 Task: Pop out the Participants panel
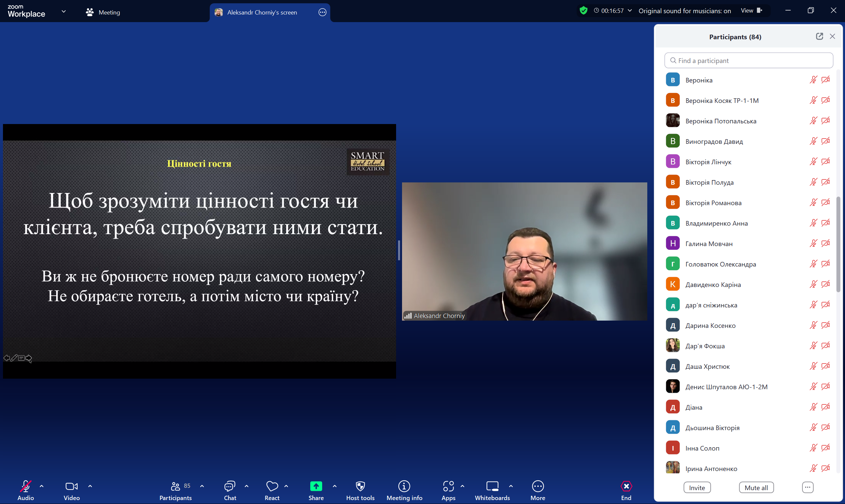click(x=819, y=36)
